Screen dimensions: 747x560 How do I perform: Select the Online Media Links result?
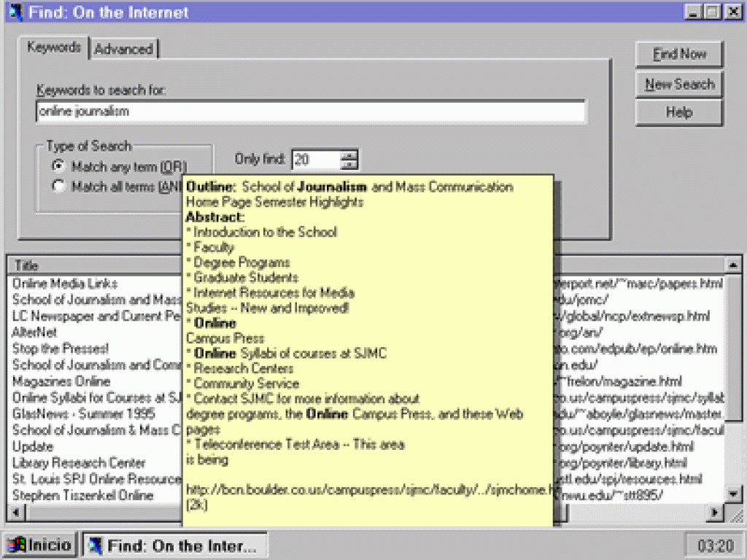click(65, 284)
